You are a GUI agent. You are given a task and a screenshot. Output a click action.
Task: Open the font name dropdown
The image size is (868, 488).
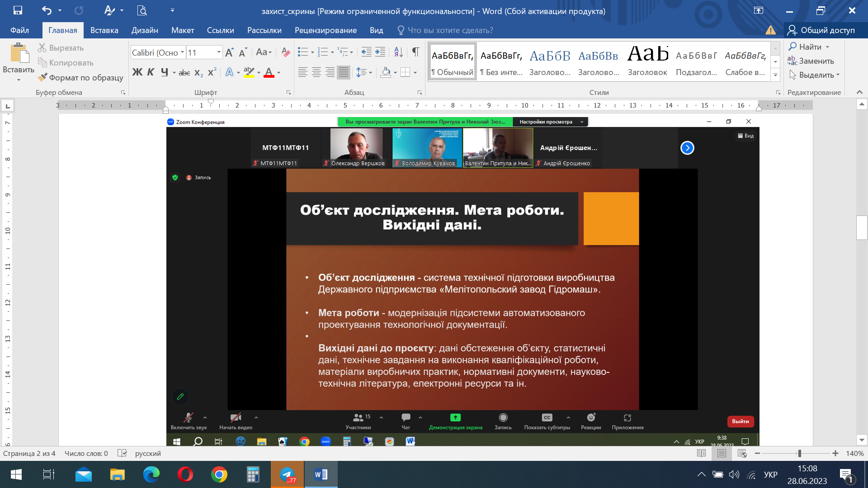[x=182, y=52]
